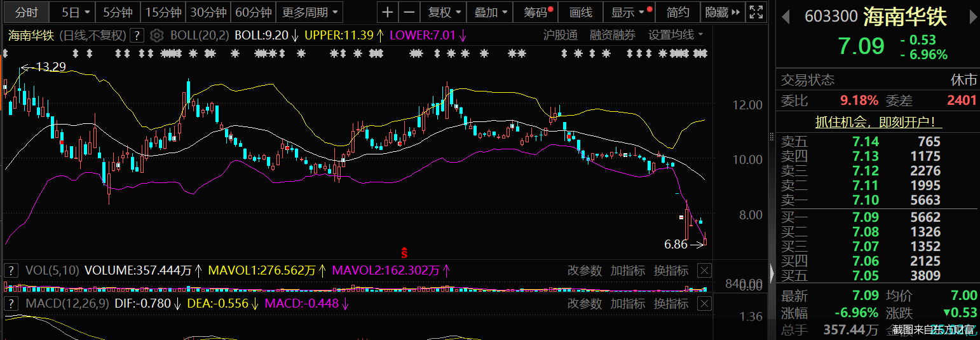Expand 设置均线 moving average settings
980x340 pixels.
coord(676,36)
